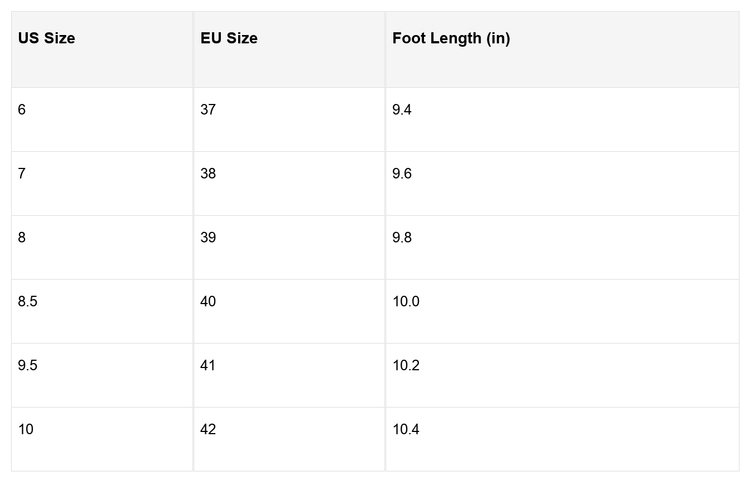Select the EU size 39 cell
The width and height of the screenshot is (750, 482).
(208, 237)
